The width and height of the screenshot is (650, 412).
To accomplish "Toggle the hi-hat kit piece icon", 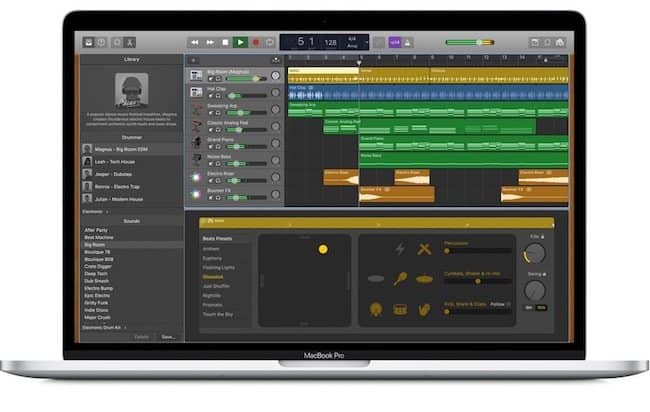I will (x=424, y=279).
